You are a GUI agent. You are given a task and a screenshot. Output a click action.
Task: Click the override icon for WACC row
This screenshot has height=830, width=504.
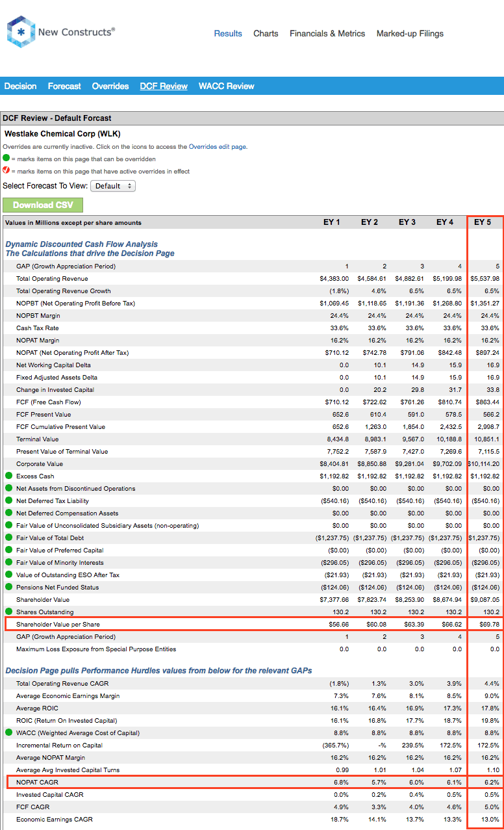click(9, 733)
